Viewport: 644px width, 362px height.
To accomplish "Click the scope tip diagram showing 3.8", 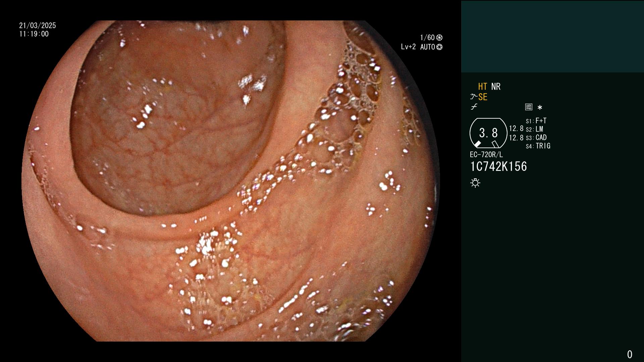I will pos(488,133).
